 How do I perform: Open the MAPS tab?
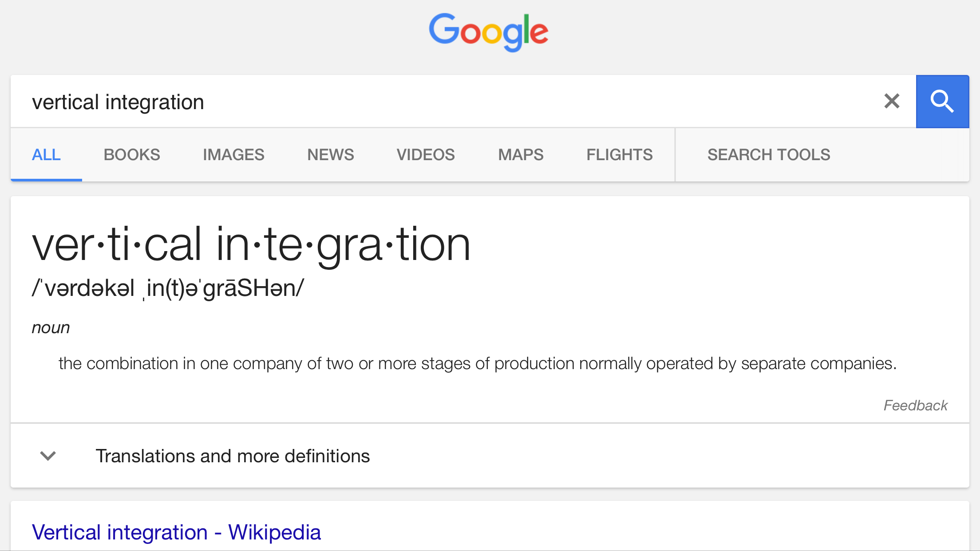(521, 155)
